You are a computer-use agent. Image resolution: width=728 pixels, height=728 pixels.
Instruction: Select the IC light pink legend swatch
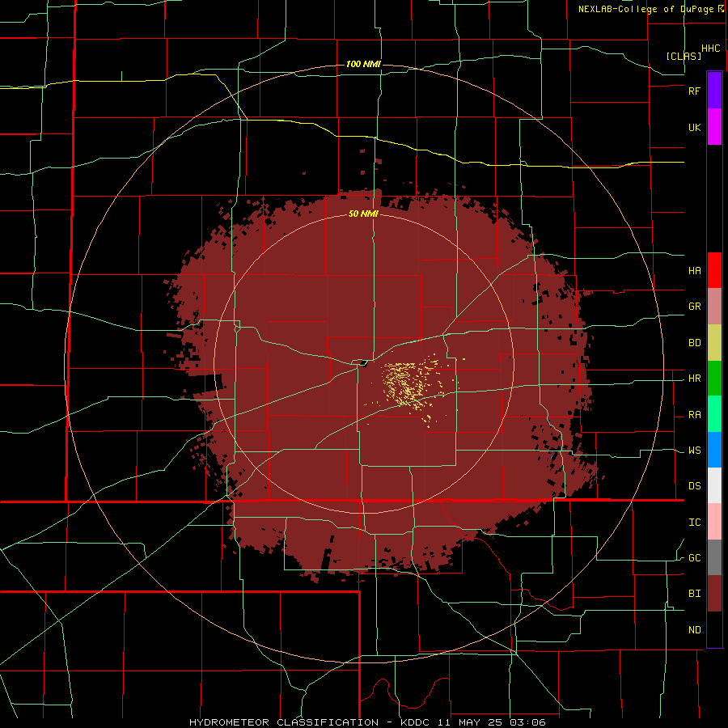[x=714, y=522]
